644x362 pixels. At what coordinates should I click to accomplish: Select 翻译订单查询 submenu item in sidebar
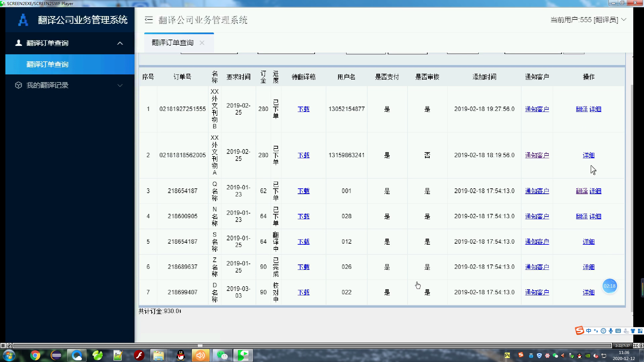pos(70,64)
